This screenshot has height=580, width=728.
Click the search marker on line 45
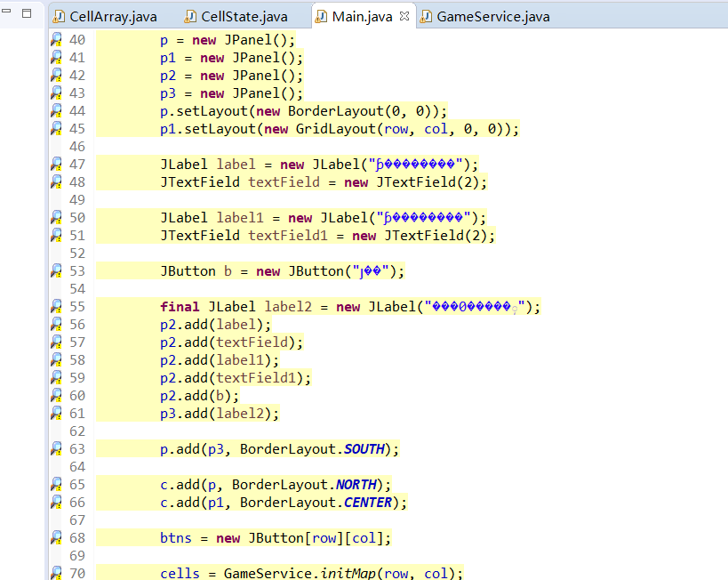click(56, 129)
